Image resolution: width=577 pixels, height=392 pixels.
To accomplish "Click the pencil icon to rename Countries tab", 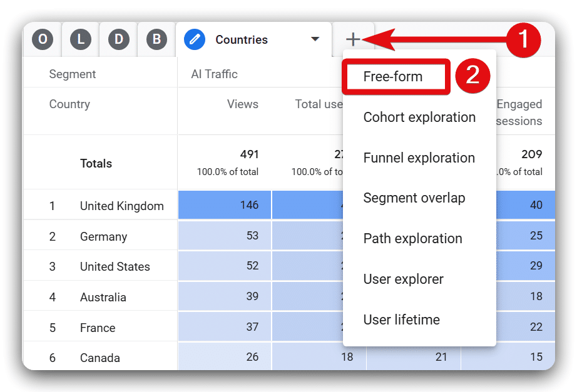I will [195, 39].
